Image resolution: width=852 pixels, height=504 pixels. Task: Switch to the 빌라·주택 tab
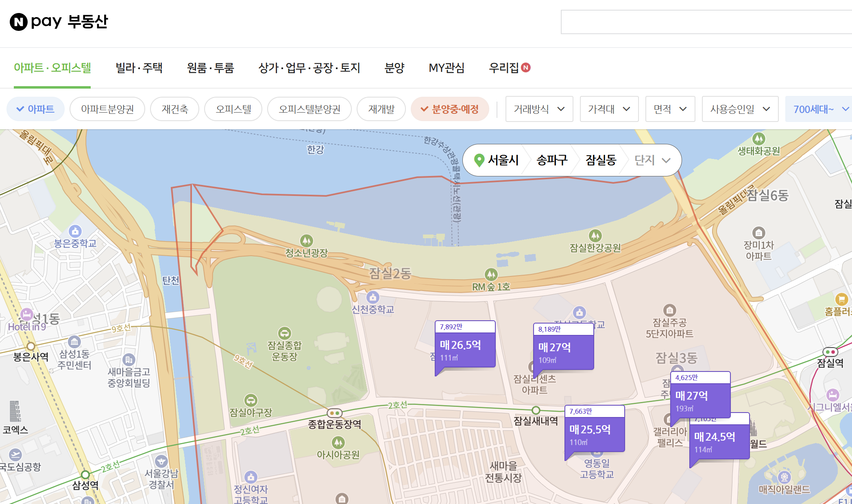(x=138, y=68)
